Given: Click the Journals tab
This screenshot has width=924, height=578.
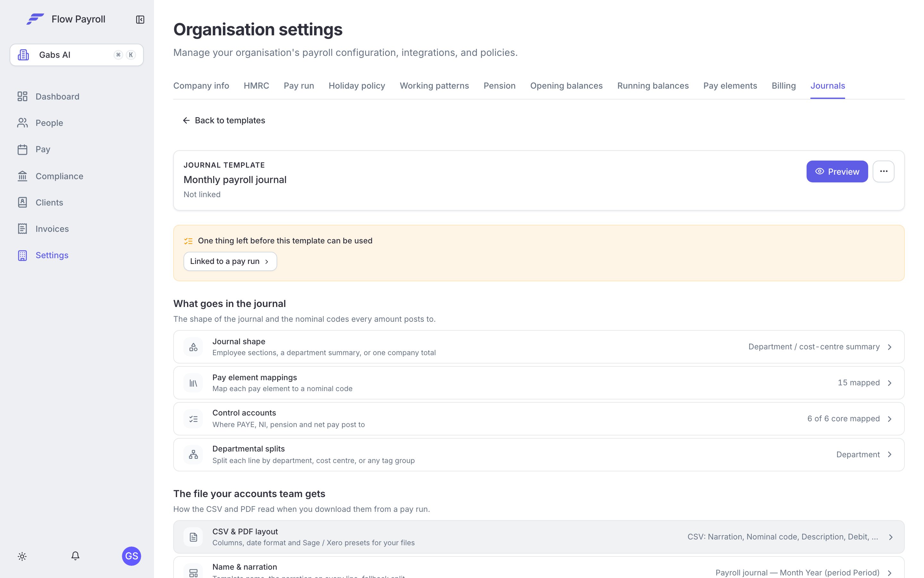Looking at the screenshot, I should click(x=827, y=86).
